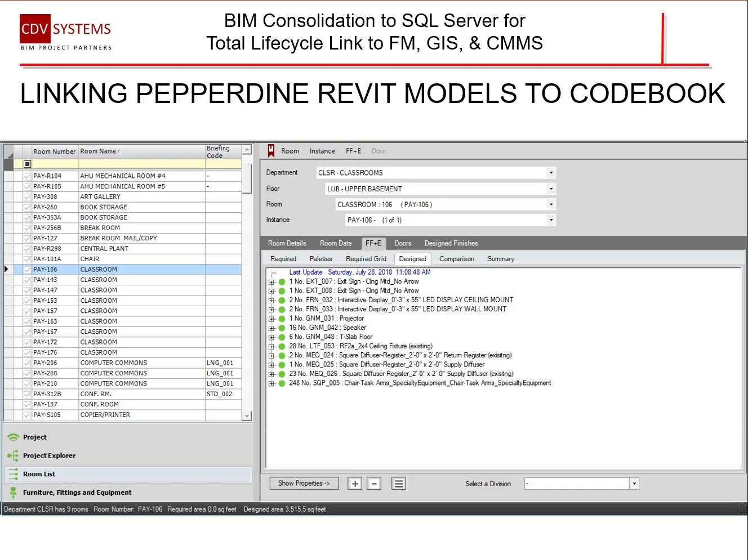
Task: Open the Department dropdown
Action: click(x=551, y=173)
